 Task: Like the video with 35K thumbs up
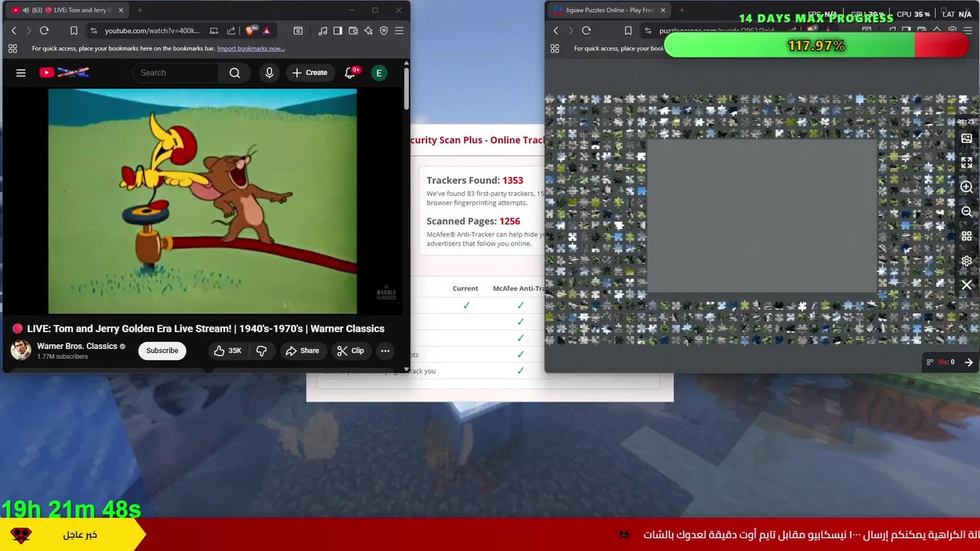pyautogui.click(x=227, y=350)
